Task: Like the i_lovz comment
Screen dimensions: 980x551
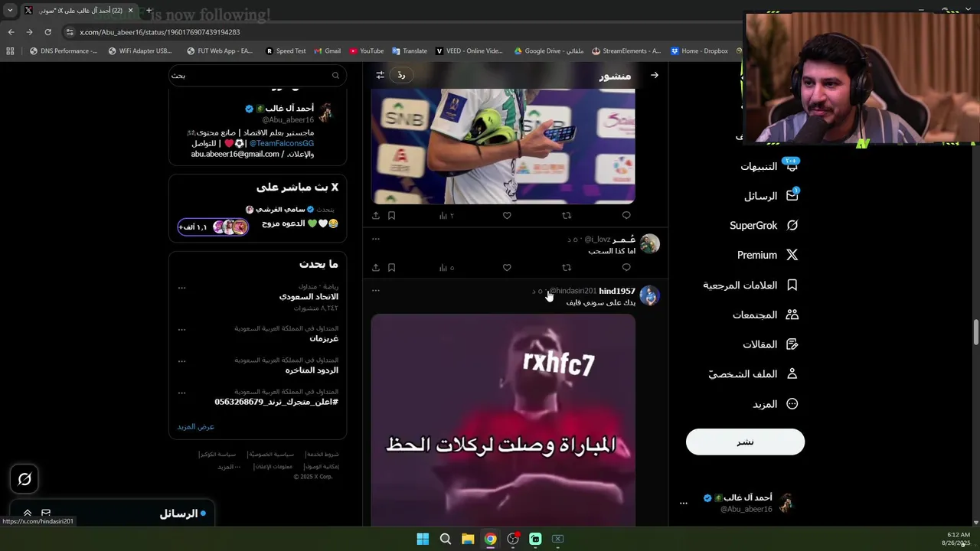Action: pyautogui.click(x=507, y=268)
